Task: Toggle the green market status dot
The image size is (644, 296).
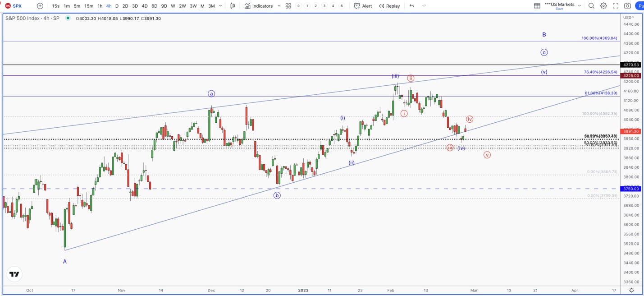Action: 68,18
